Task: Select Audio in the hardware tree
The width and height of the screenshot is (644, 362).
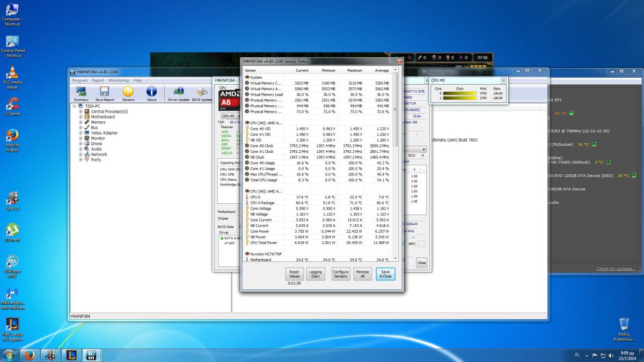Action: tap(96, 149)
